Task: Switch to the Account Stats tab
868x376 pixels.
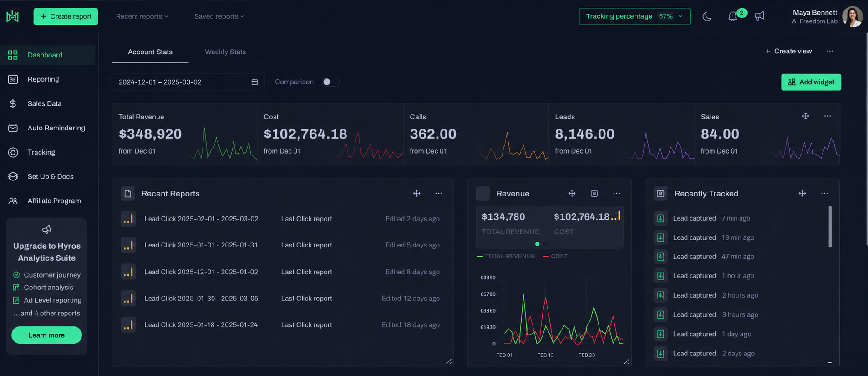Action: (150, 52)
